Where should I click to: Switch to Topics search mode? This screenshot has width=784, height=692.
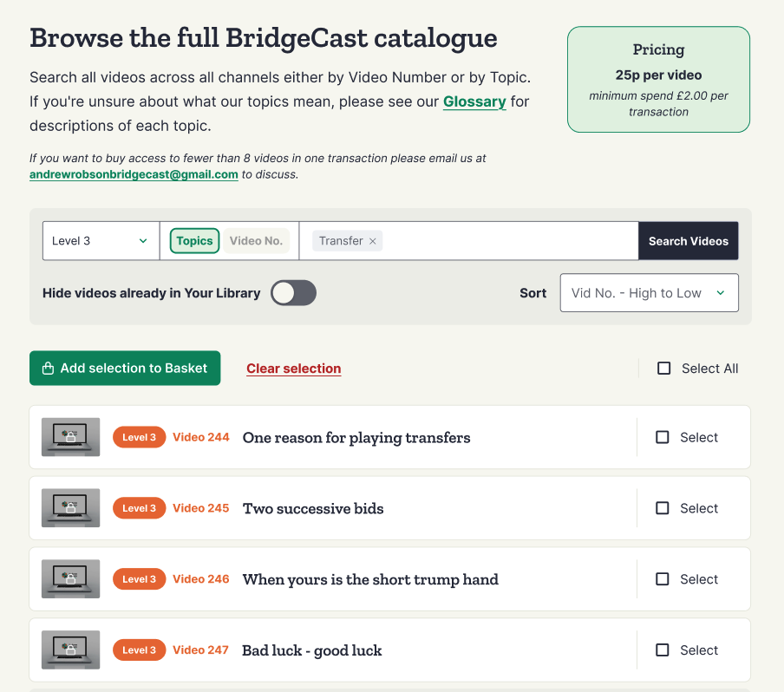[x=194, y=241]
